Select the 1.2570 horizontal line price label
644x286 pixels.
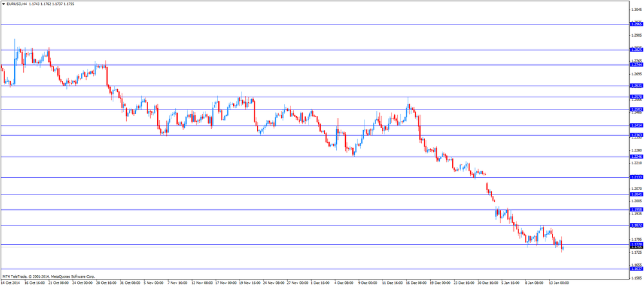(x=637, y=97)
